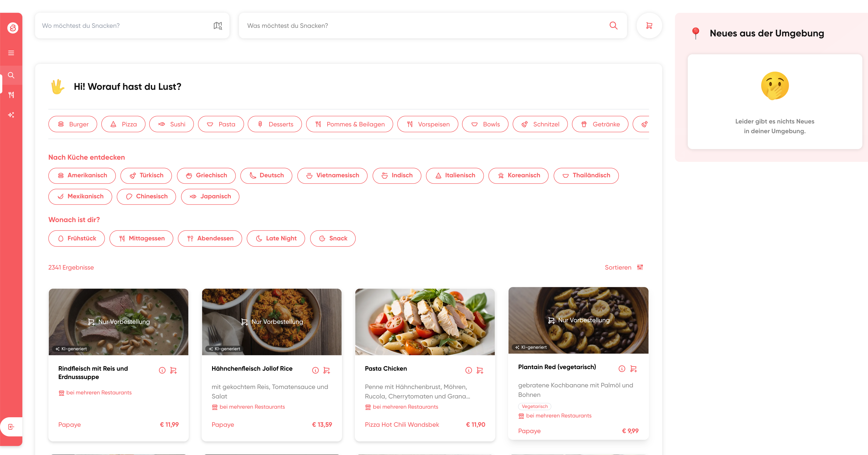Add Hähnchenfleisch Jollof Rice to cart
The image size is (868, 455).
(x=327, y=370)
